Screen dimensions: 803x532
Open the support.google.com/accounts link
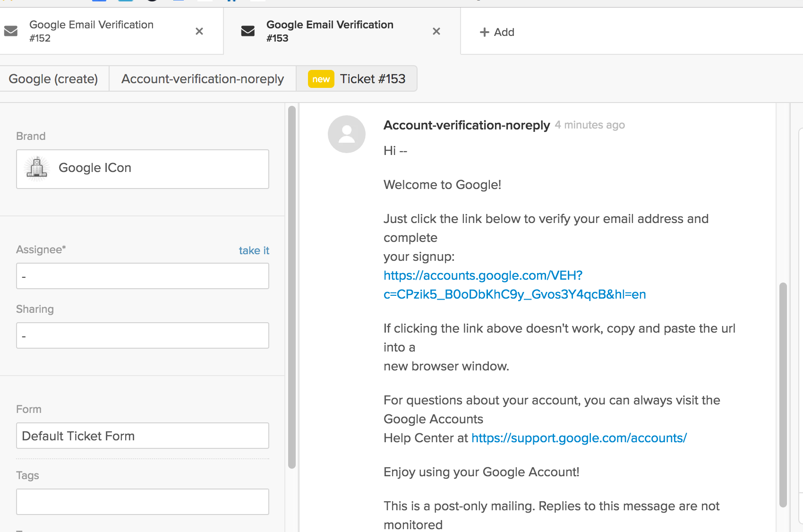[x=579, y=438]
